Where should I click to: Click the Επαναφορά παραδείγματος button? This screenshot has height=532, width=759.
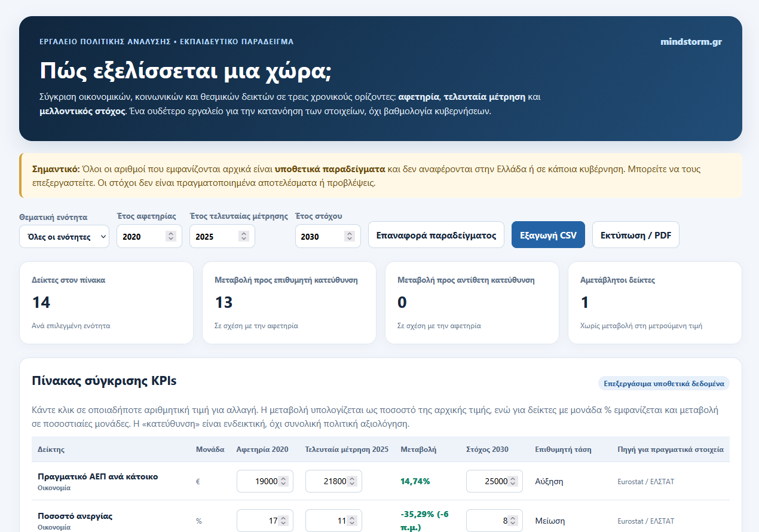pos(436,235)
